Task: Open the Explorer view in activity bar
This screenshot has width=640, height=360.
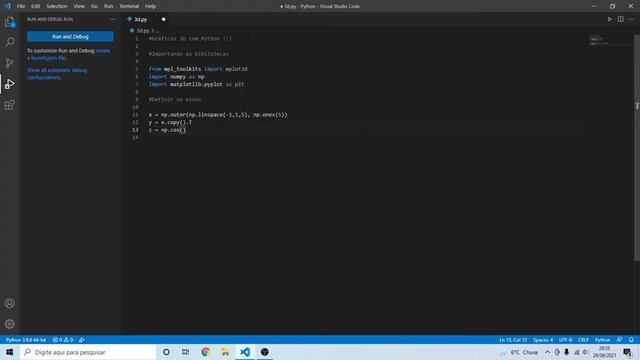Action: tap(10, 22)
